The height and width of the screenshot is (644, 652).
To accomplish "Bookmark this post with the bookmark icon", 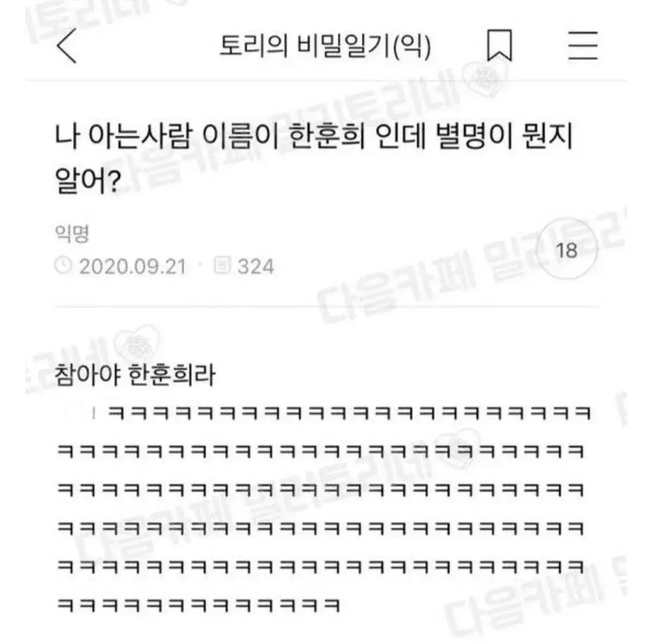I will coord(499,46).
